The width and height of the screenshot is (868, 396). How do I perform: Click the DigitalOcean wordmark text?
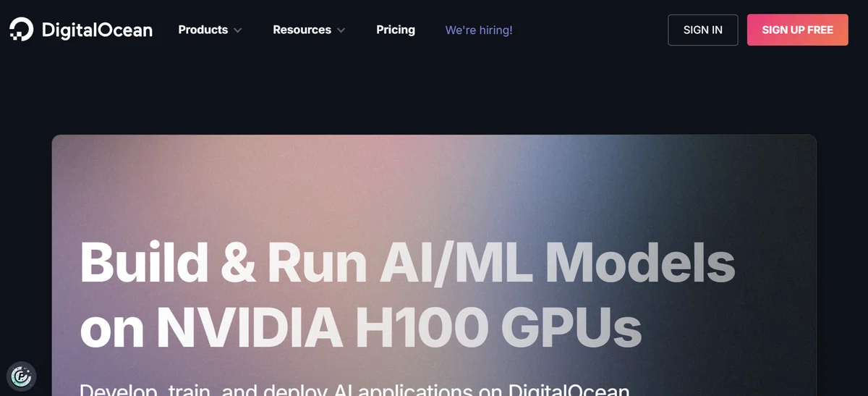point(97,30)
